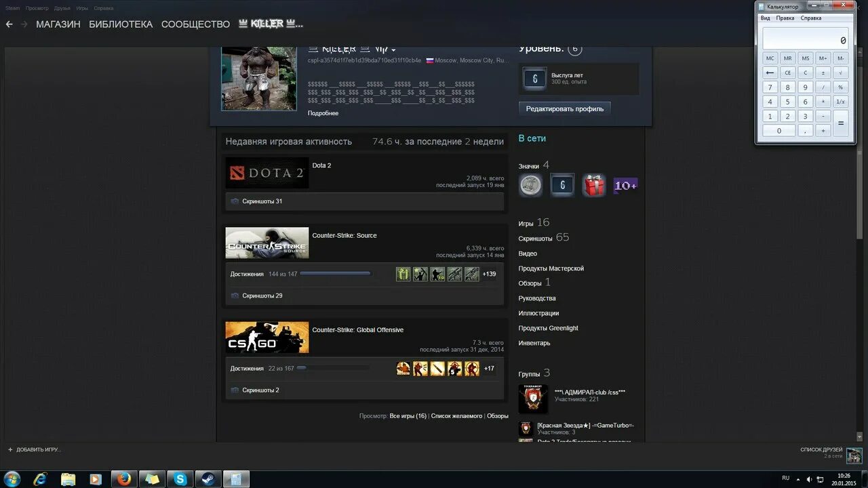Click the Source achievements progress bar
The width and height of the screenshot is (868, 488).
[335, 274]
